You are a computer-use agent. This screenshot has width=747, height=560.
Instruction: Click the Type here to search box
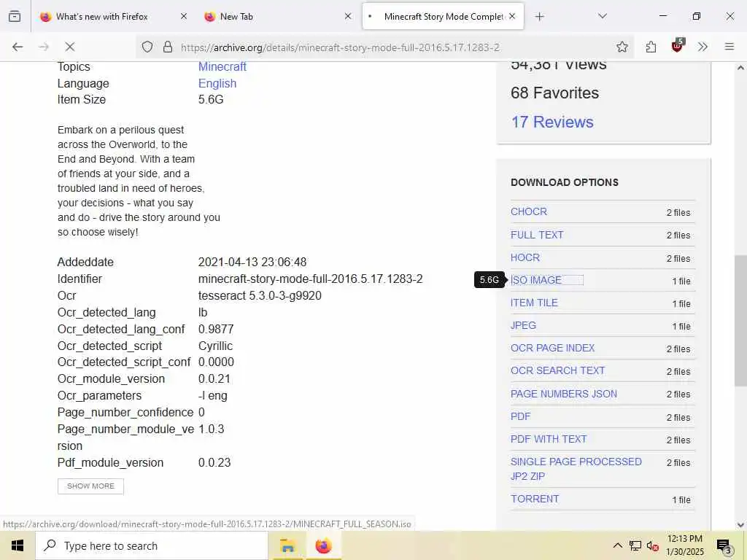pos(152,545)
